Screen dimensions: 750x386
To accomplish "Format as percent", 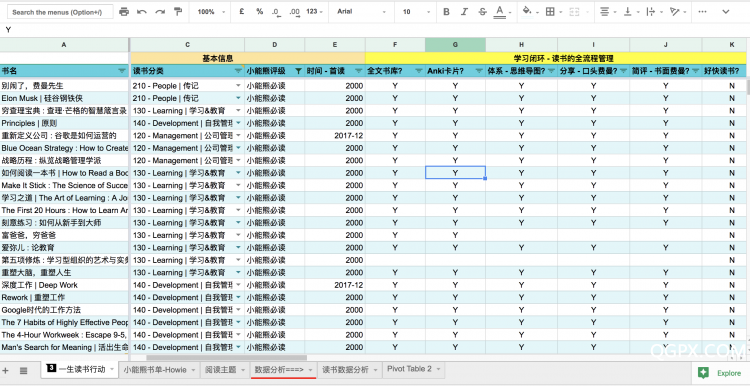I will [259, 12].
